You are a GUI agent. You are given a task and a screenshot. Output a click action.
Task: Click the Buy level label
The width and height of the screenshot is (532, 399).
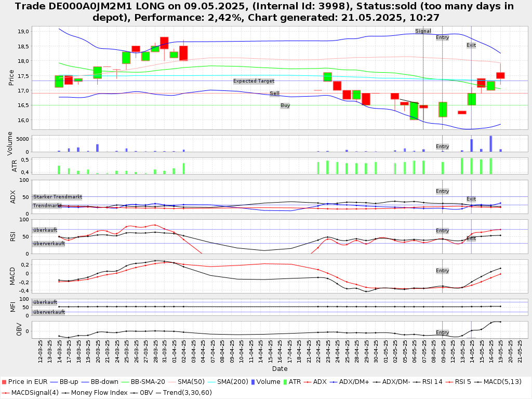285,105
